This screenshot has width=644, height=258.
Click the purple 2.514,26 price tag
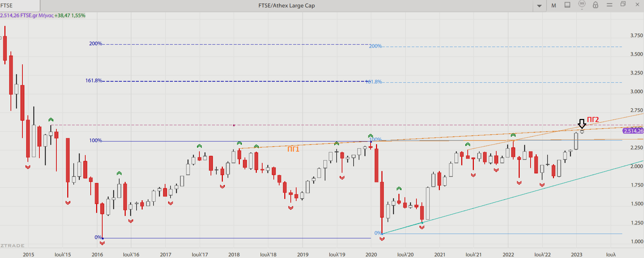tap(633, 131)
